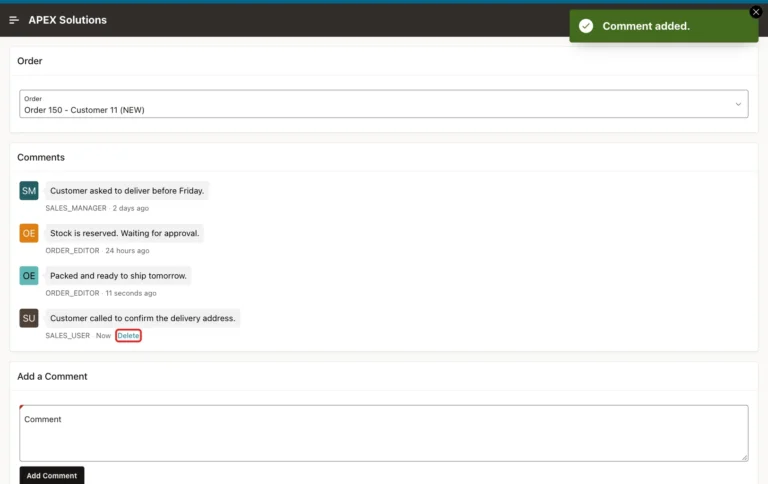This screenshot has height=484, width=768.
Task: Click the 'Comment added.' message text
Action: pos(646,26)
